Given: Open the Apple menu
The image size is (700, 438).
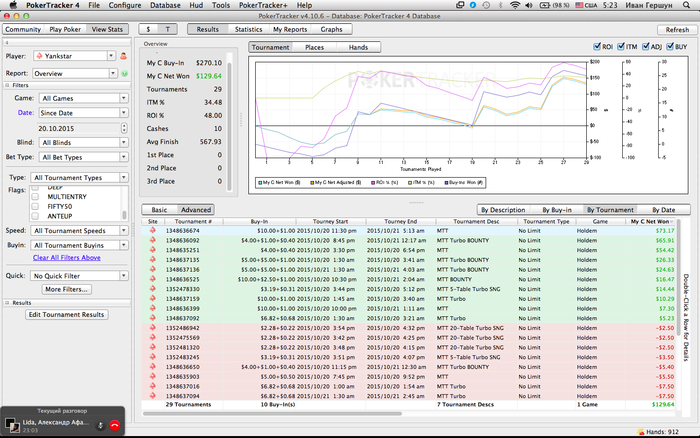Looking at the screenshot, I should pos(12,5).
